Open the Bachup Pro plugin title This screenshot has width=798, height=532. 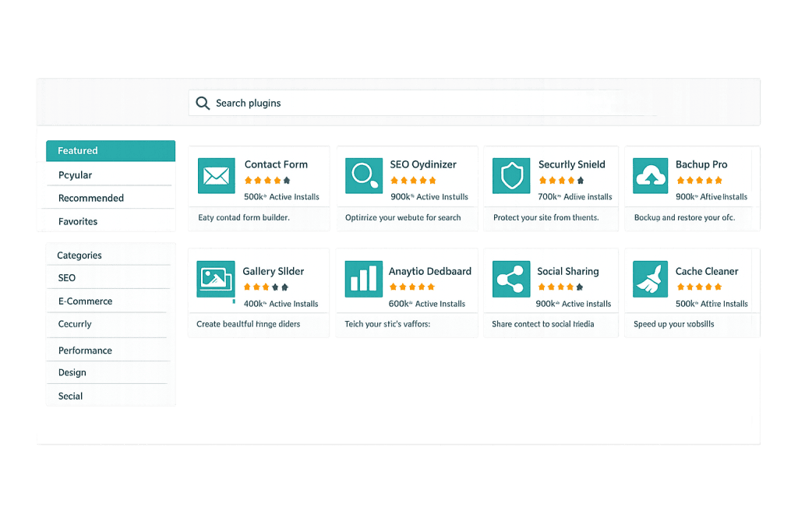(701, 164)
